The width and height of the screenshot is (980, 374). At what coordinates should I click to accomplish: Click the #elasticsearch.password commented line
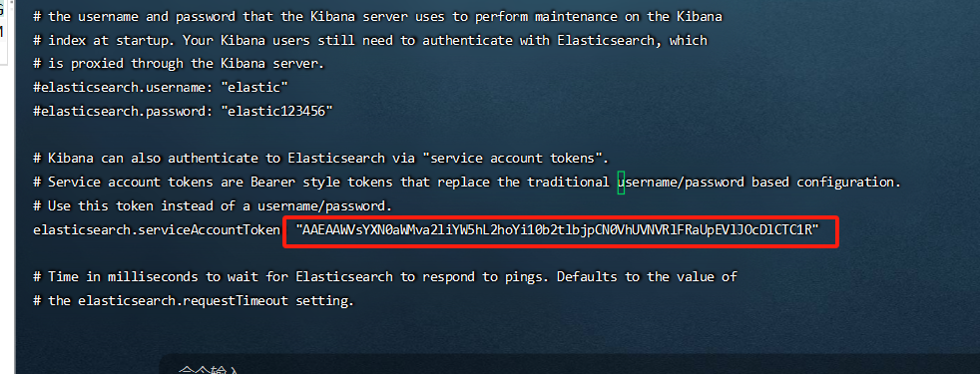(x=183, y=111)
